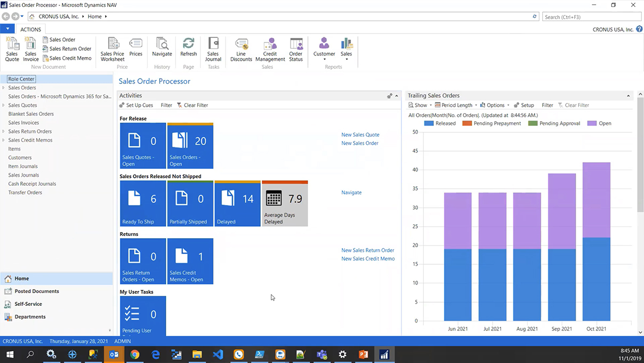
Task: Open the Show dropdown in chart toolbar
Action: point(420,105)
